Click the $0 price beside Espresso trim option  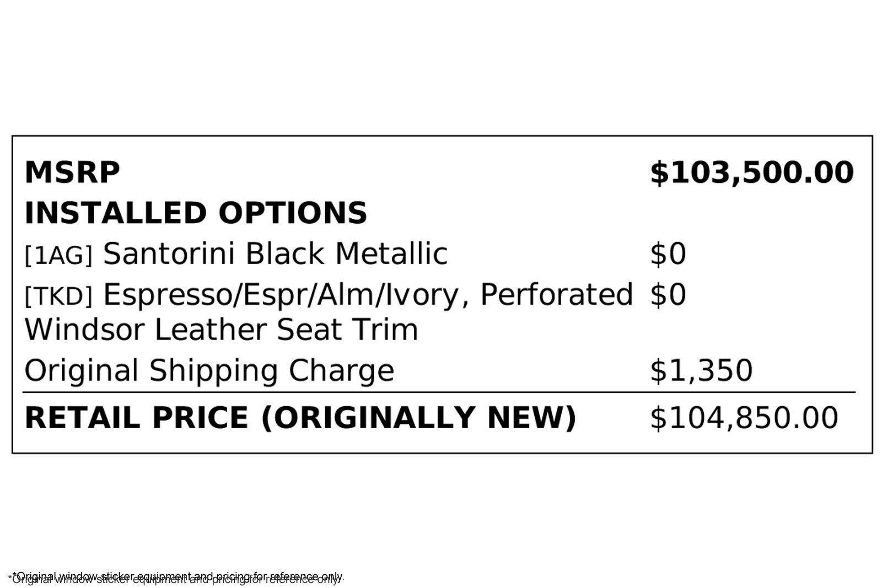point(668,295)
